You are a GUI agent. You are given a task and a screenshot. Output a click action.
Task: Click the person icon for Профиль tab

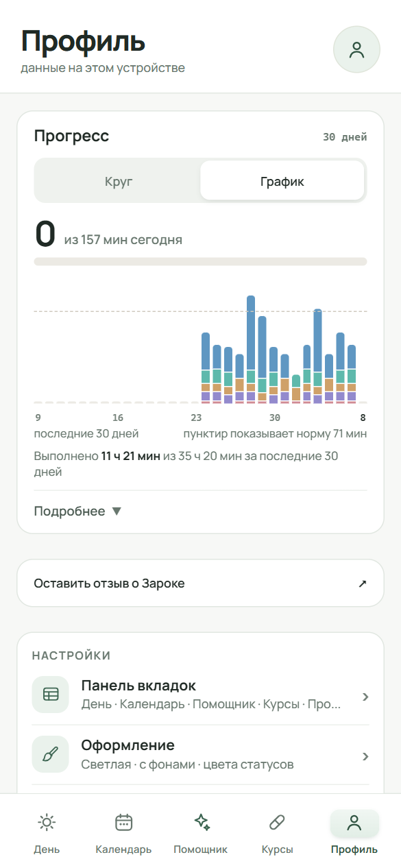354,822
